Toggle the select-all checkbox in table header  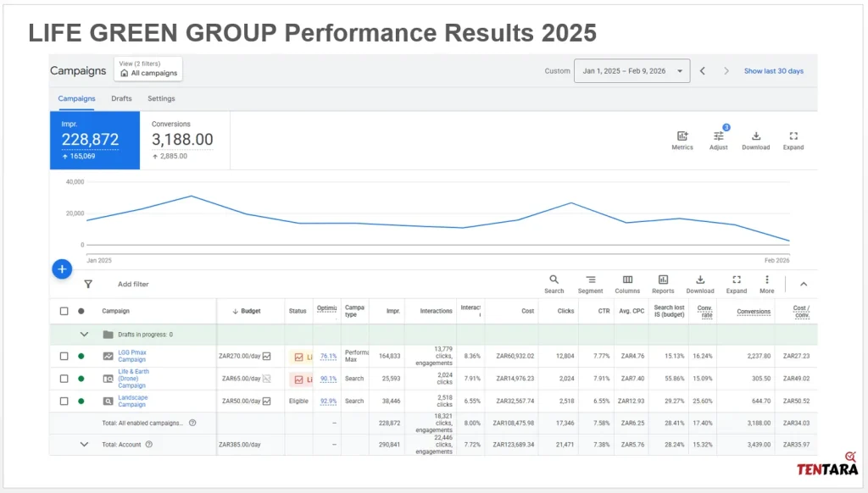tap(64, 311)
